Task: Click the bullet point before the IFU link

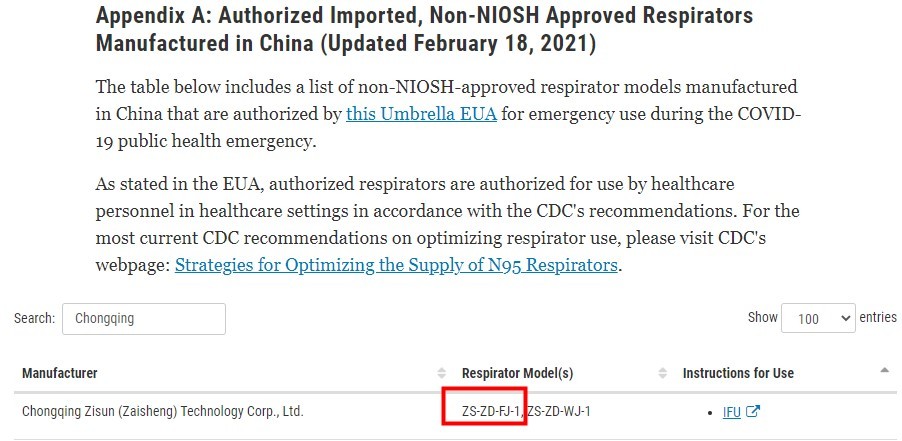Action: click(x=712, y=413)
